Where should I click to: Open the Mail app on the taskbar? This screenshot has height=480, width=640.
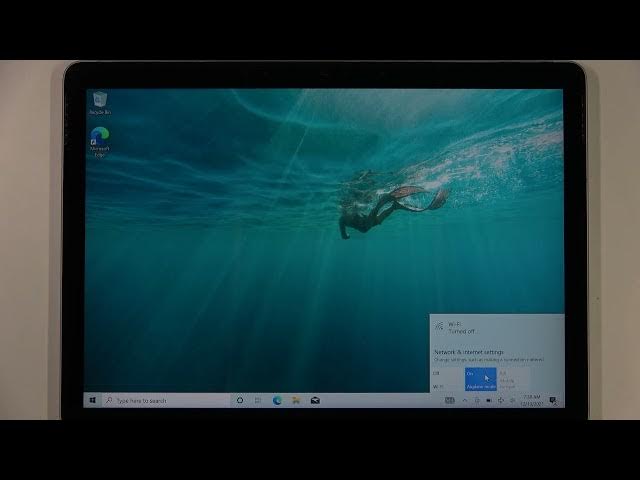point(314,400)
